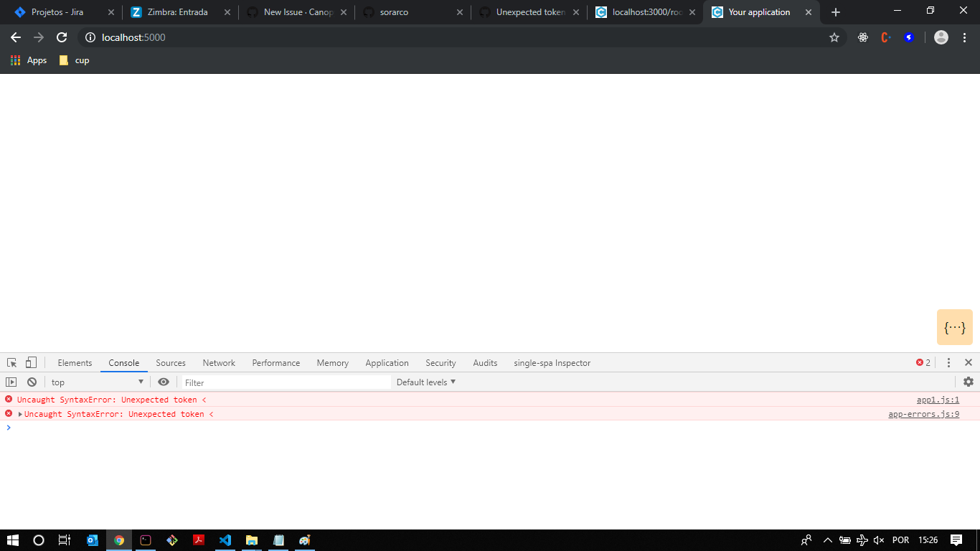
Task: Toggle the device toolbar icon
Action: (x=30, y=362)
